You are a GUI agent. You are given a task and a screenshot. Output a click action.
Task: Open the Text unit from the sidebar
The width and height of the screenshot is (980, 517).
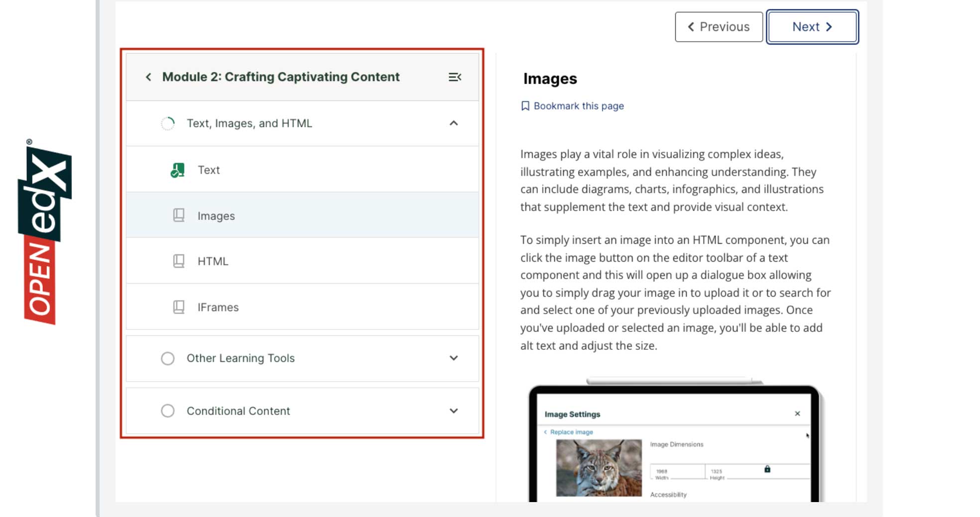(209, 169)
